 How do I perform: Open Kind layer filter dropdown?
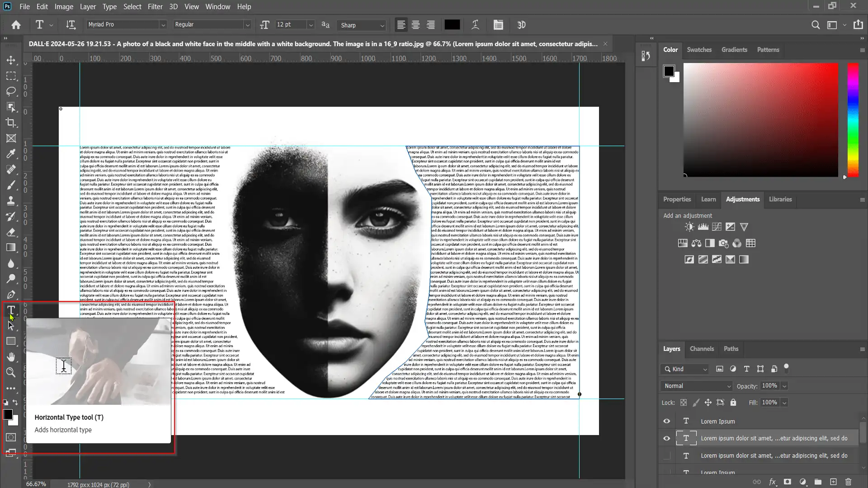pos(684,369)
